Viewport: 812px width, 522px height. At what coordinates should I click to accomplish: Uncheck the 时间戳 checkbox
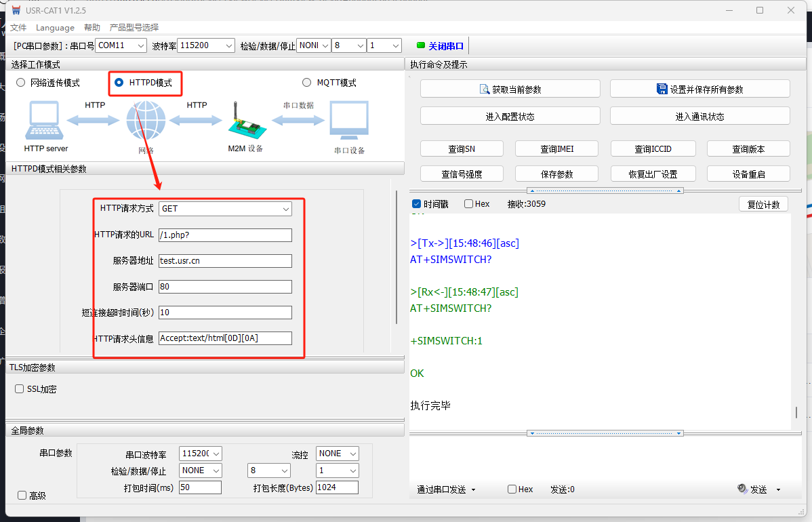click(x=416, y=204)
